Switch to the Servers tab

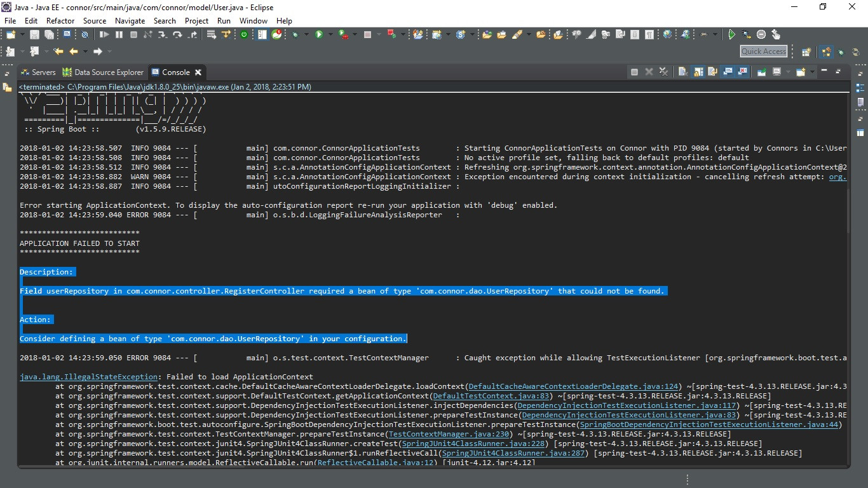38,72
